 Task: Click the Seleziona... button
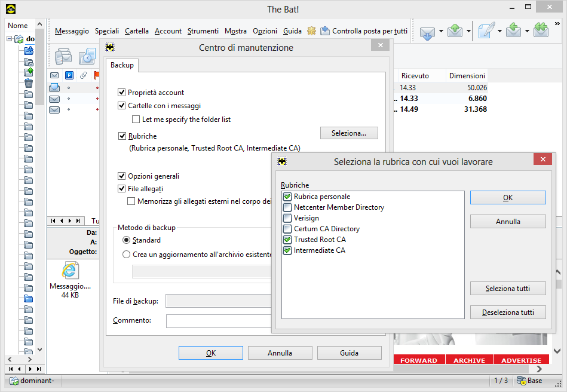[349, 133]
